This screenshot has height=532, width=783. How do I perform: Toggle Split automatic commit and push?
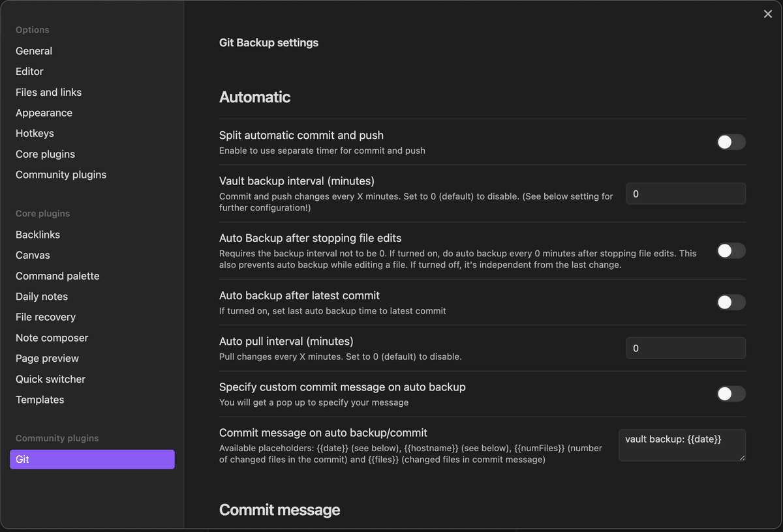(731, 142)
